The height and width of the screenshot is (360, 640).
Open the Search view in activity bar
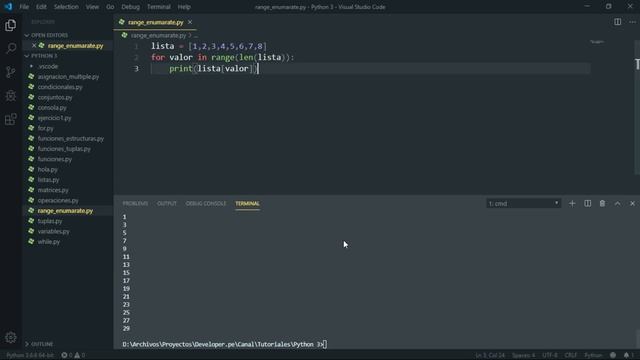(11, 49)
